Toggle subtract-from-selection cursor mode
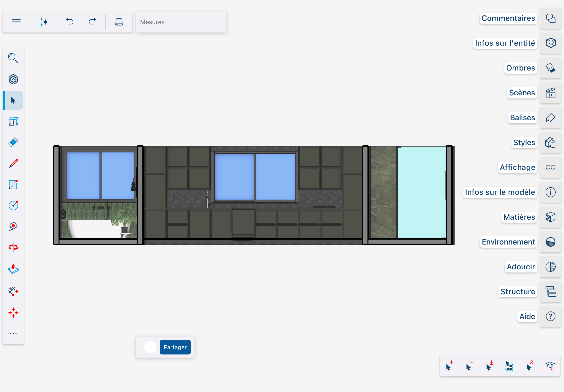The height and width of the screenshot is (392, 564). 469,366
